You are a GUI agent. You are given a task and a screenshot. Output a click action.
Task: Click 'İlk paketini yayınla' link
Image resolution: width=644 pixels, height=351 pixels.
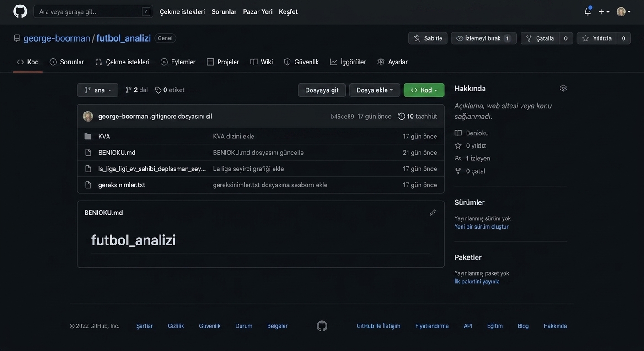click(477, 282)
